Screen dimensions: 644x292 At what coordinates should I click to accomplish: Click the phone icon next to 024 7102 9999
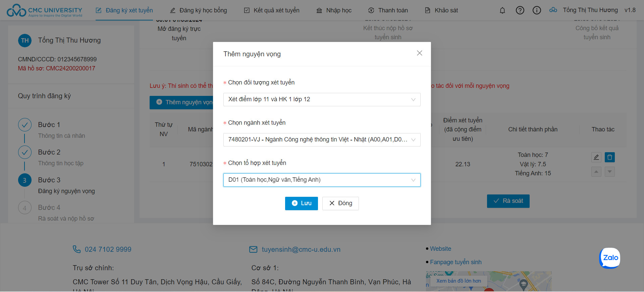77,249
